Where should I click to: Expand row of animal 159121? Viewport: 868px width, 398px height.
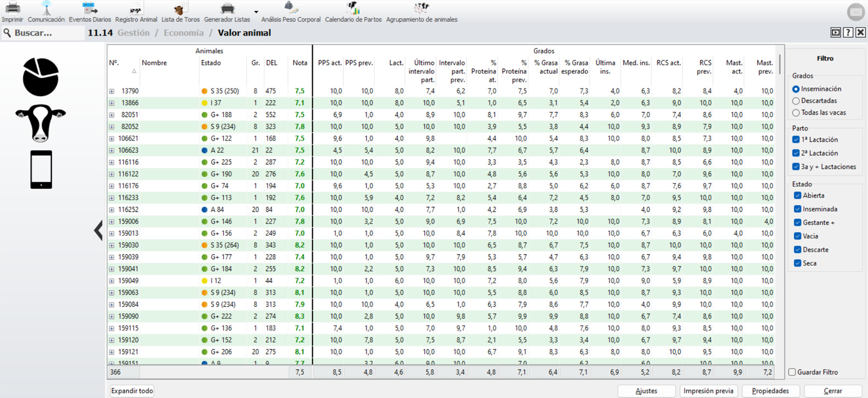(111, 352)
